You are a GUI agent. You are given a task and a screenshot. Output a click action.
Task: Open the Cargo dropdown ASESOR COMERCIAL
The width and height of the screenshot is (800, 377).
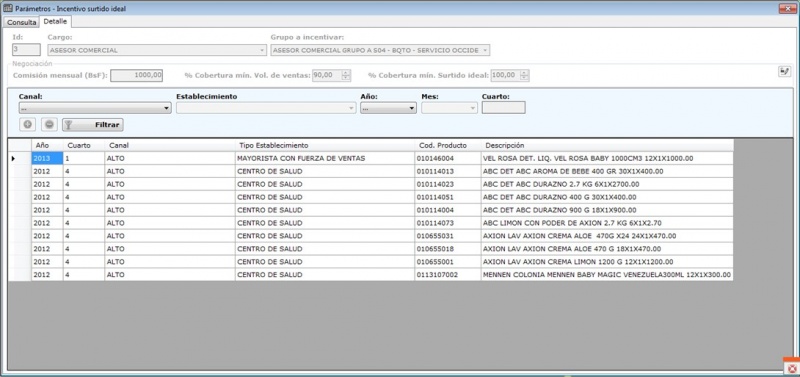click(157, 51)
